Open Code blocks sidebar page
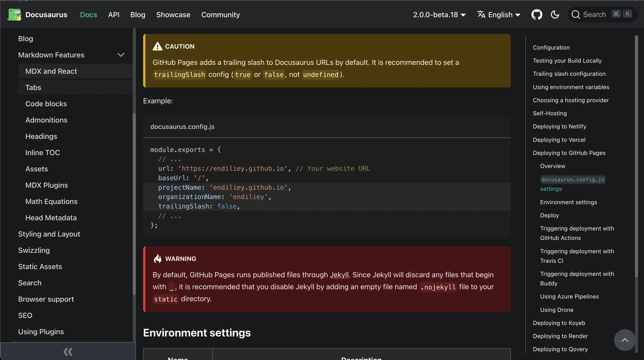Screen dimensions: 644x360 click(x=75, y=104)
